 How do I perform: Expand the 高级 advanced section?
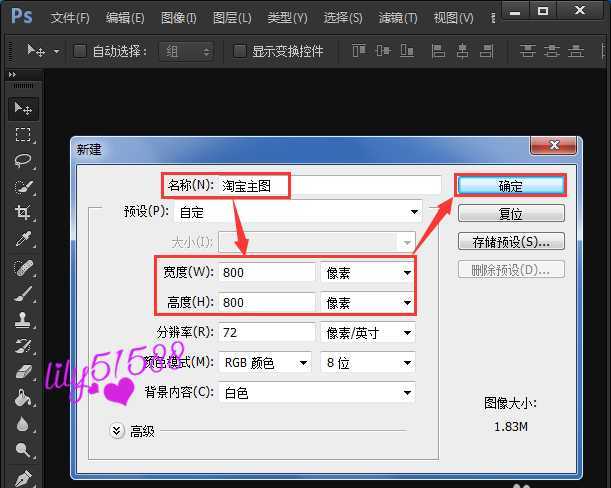tap(117, 431)
